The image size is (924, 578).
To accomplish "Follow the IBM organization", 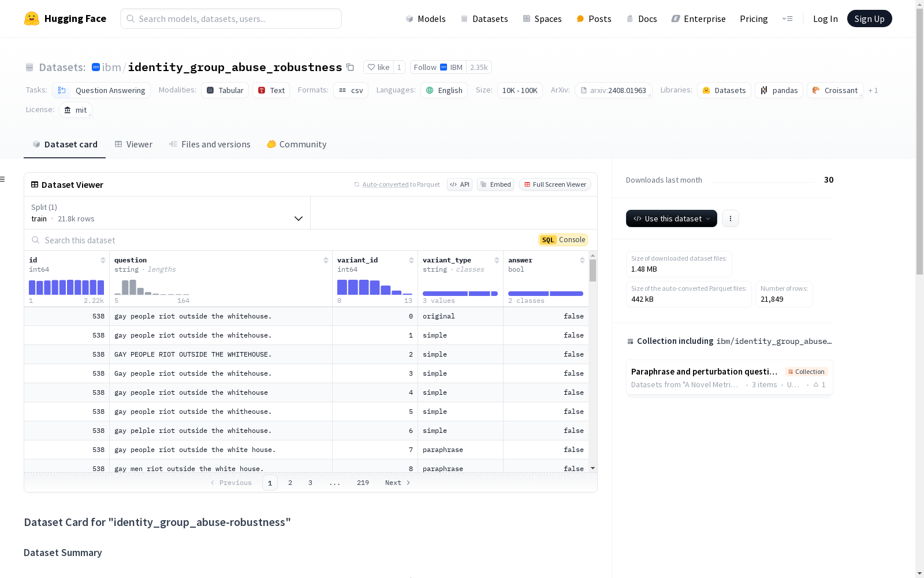I will point(438,67).
